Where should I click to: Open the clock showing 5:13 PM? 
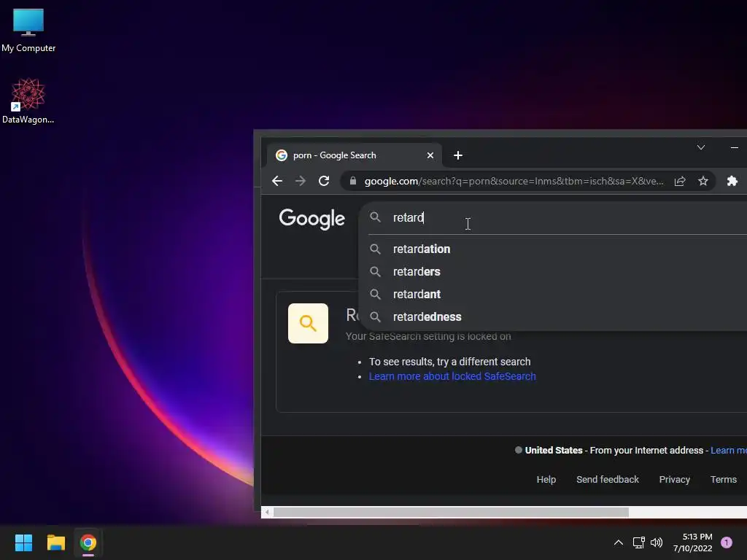click(693, 542)
